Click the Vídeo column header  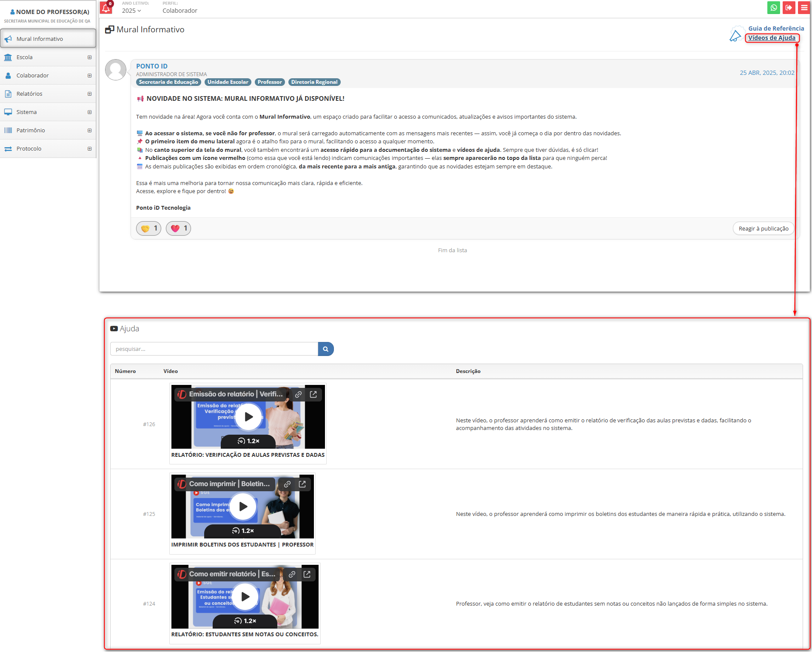coord(171,371)
